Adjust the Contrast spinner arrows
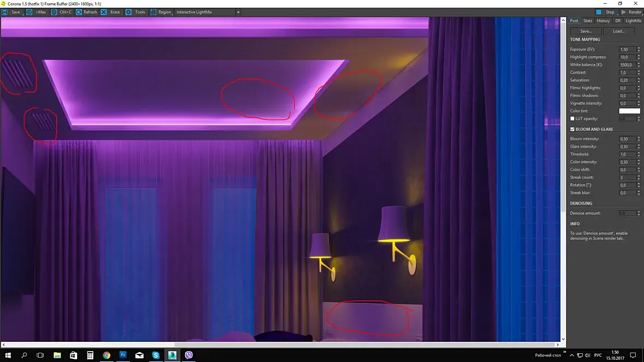644x362 pixels. [x=639, y=72]
